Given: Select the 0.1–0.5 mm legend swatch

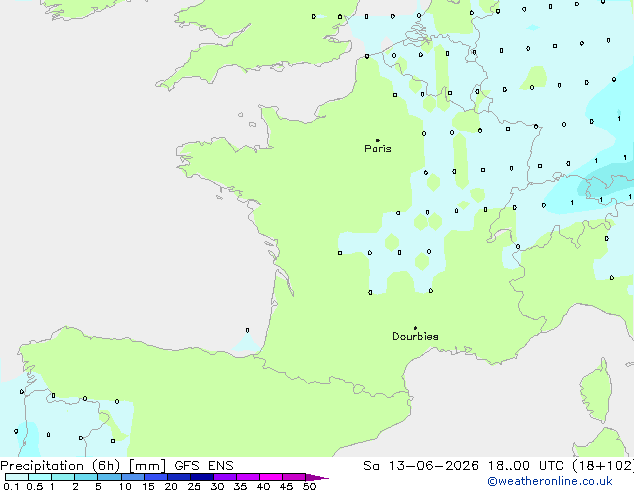Looking at the screenshot, I should 17,477.
